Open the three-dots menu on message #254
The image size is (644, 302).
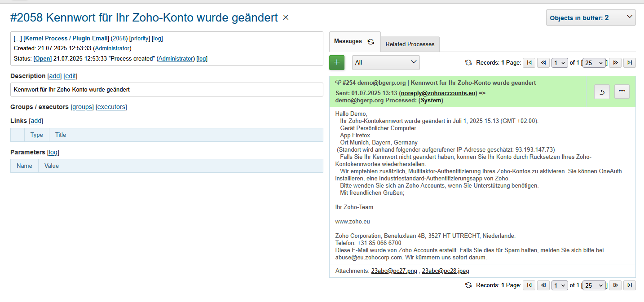coord(622,92)
